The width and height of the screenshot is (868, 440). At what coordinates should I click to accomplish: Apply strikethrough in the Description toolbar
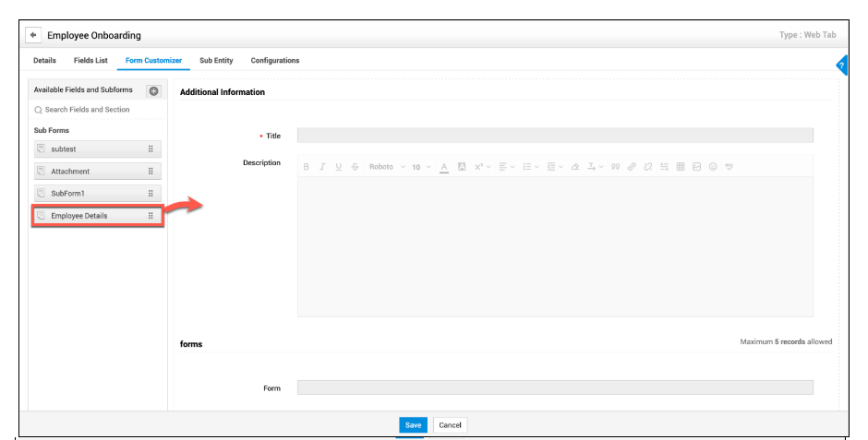(x=355, y=167)
